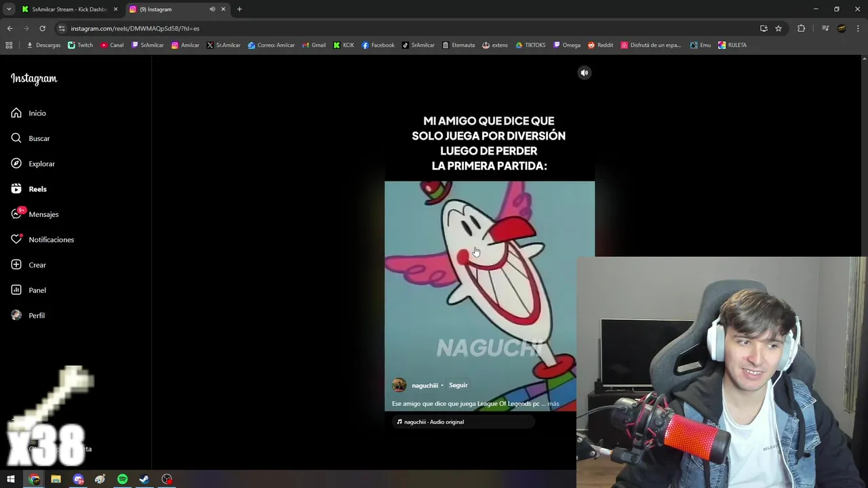Open the Correo: Amilcar bookmark
The width and height of the screenshot is (868, 488).
271,45
